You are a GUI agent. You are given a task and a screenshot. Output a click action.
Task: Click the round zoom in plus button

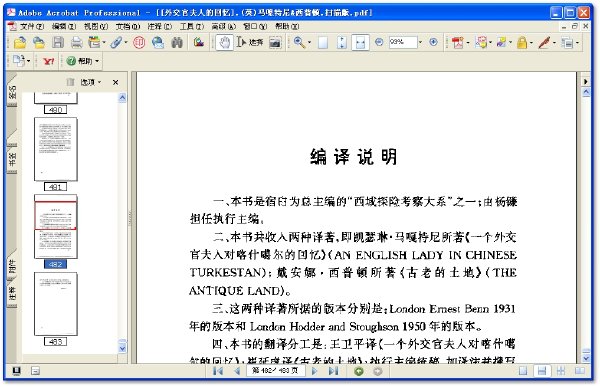click(x=434, y=42)
